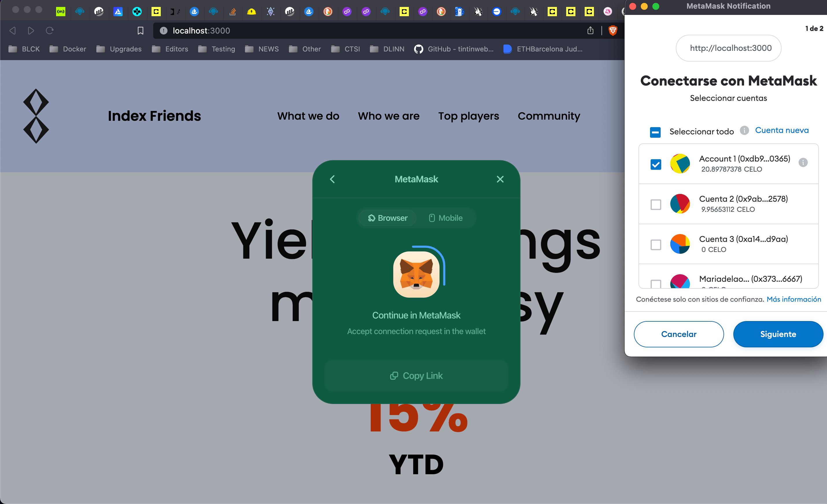Switch to the yellow hardhat favicon tab
The width and height of the screenshot is (827, 504).
pos(251,12)
